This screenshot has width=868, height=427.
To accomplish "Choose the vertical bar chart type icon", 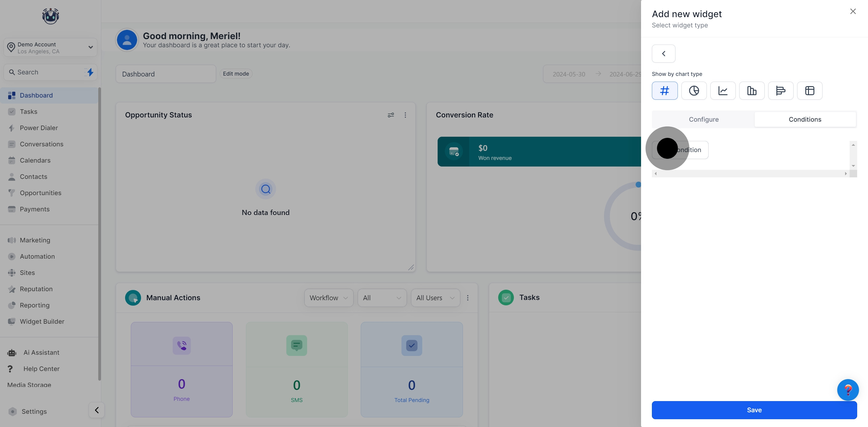I will pyautogui.click(x=752, y=91).
